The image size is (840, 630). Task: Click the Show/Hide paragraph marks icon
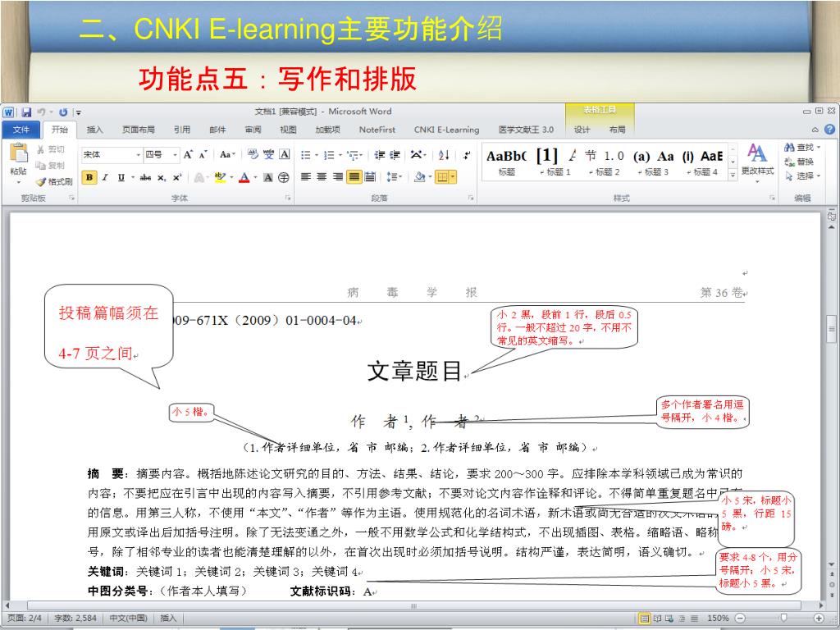tap(466, 155)
